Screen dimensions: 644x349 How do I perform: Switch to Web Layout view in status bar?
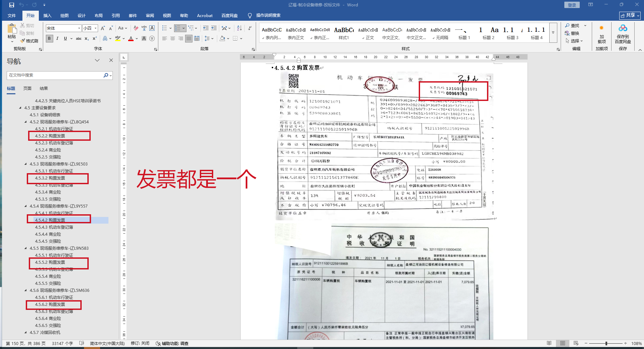[x=576, y=343]
